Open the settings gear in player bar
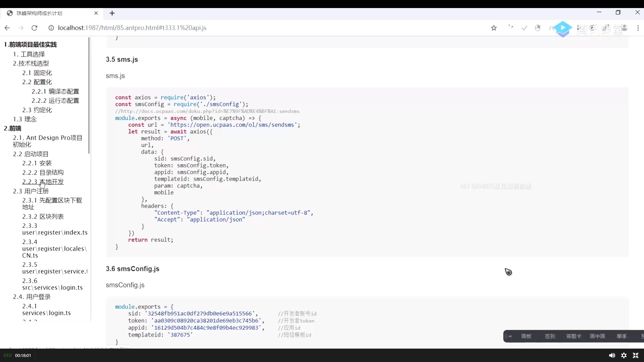Screen dimensions: 644x362 (x=624, y=355)
